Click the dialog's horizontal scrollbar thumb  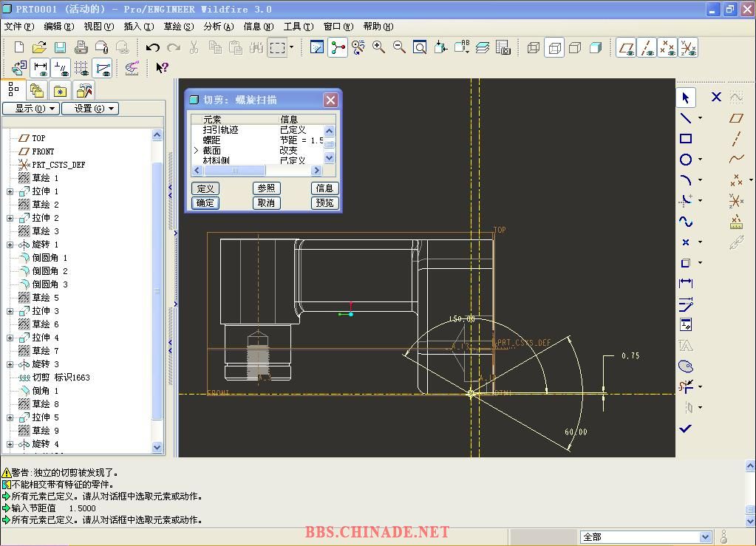(x=234, y=170)
